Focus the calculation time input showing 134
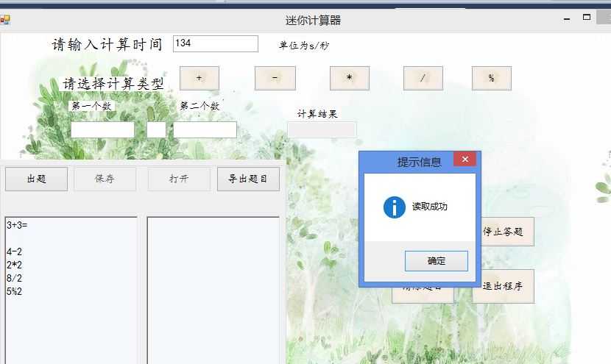This screenshot has width=611, height=364. 216,43
